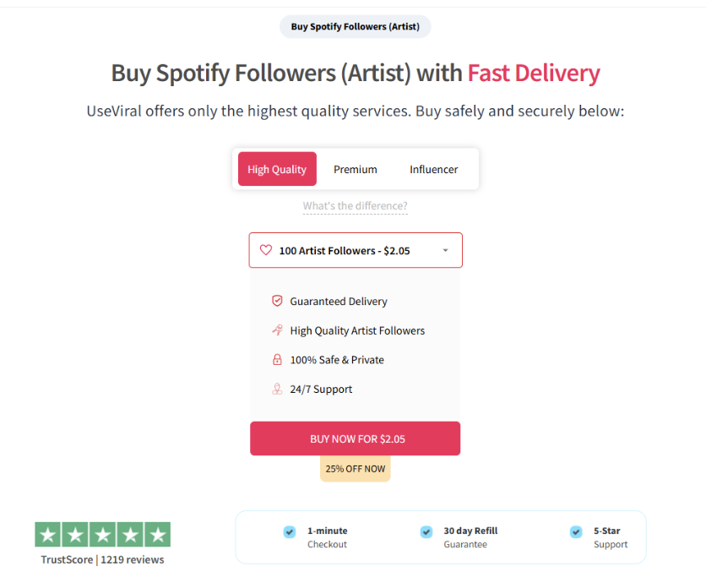706x588 pixels.
Task: Select the Guaranteed Delivery shield icon
Action: (277, 300)
